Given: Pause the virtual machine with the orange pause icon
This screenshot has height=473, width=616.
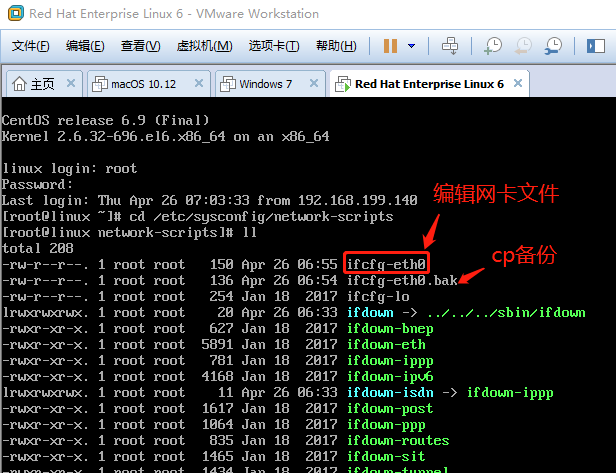Looking at the screenshot, I should point(390,46).
